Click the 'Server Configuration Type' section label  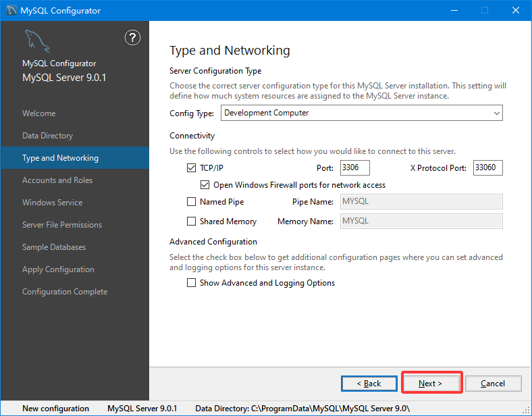coord(215,71)
